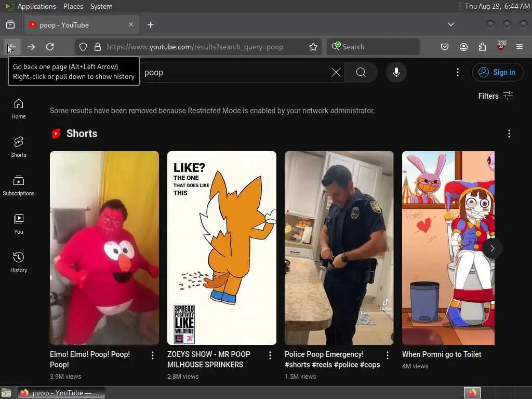Viewport: 532px width, 399px height.
Task: Open You section in sidebar
Action: point(19,224)
